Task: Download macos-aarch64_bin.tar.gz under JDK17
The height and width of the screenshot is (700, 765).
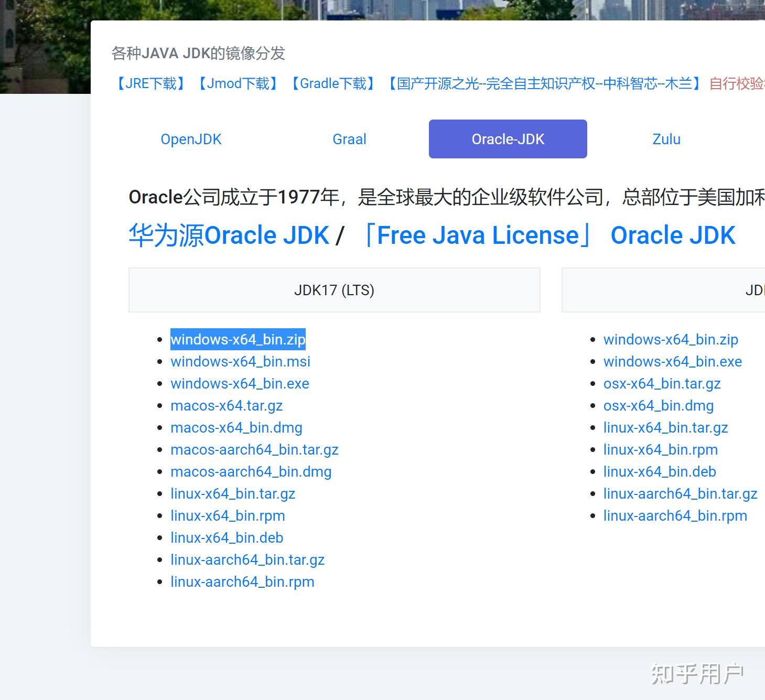Action: pyautogui.click(x=254, y=449)
